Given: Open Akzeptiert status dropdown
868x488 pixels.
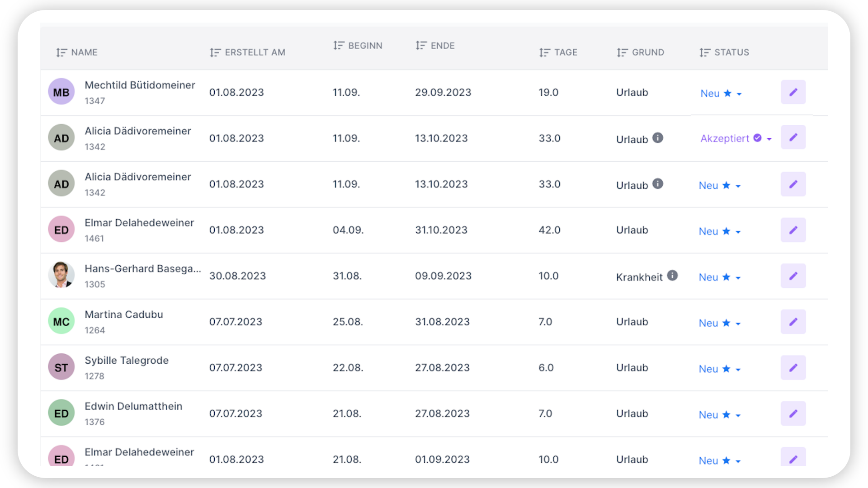Looking at the screenshot, I should tap(769, 139).
